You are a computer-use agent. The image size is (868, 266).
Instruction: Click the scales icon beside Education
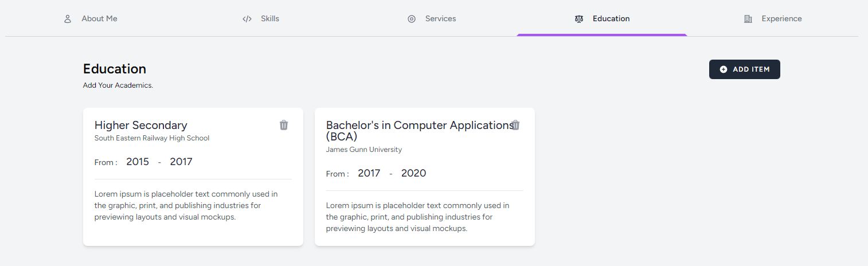[x=578, y=19]
